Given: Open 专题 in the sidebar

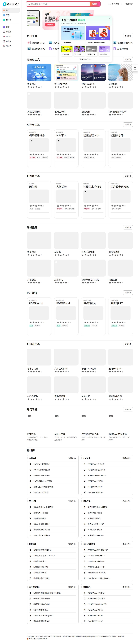Looking at the screenshot, I should 8,15.
